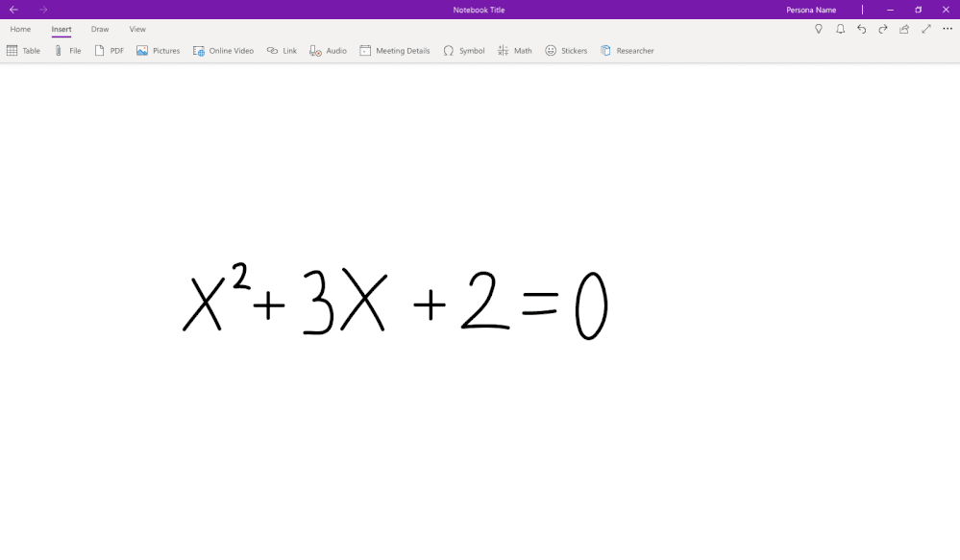Switch to the Draw ribbon tab
Screen dimensions: 960x560
[99, 29]
